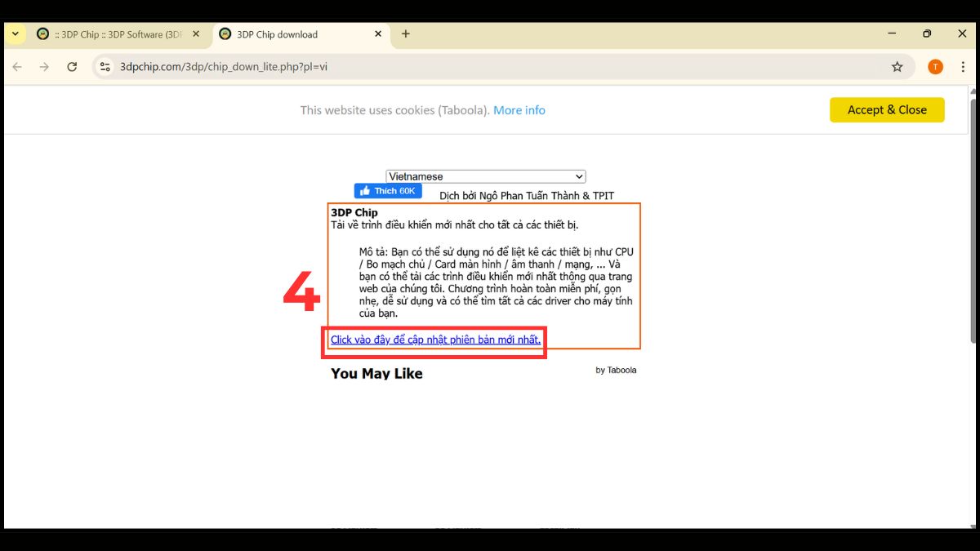
Task: Click the browser forward arrow
Action: point(44,67)
